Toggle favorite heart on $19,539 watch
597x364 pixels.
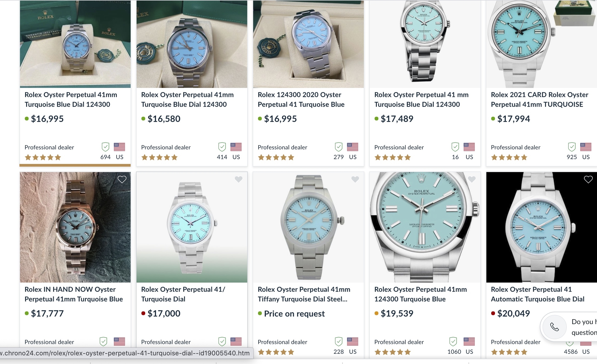472,180
